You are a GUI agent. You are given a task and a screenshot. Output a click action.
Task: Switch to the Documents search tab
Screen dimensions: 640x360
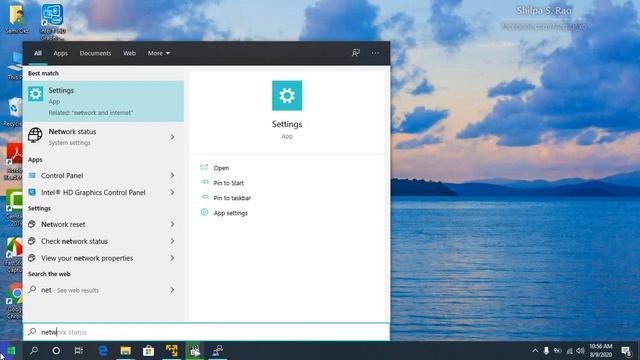tap(95, 53)
